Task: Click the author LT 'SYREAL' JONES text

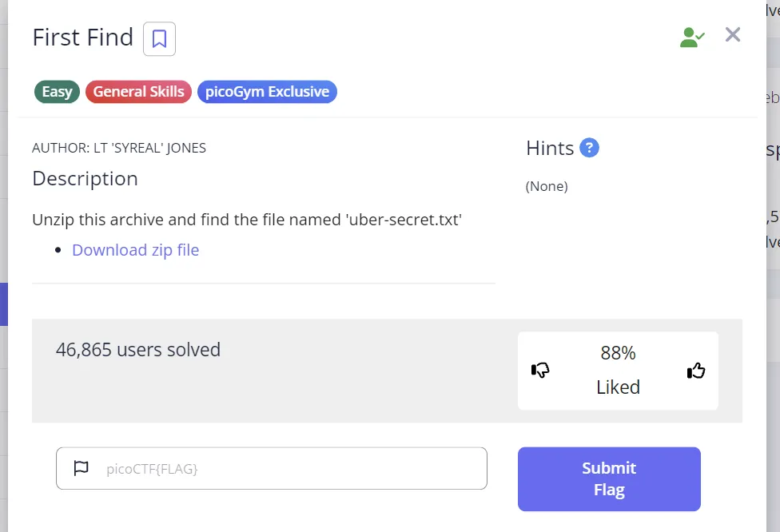Action: point(119,148)
